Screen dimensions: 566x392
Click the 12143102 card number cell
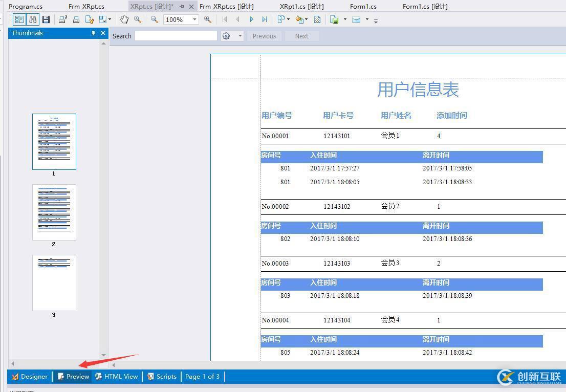point(336,206)
